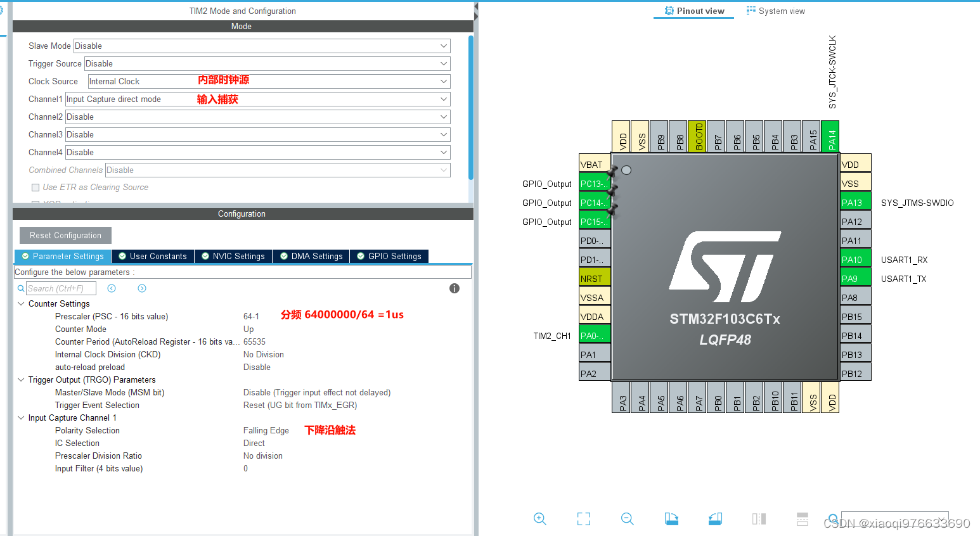The height and width of the screenshot is (536, 980).
Task: Click the IC Selection value Direct
Action: [254, 443]
